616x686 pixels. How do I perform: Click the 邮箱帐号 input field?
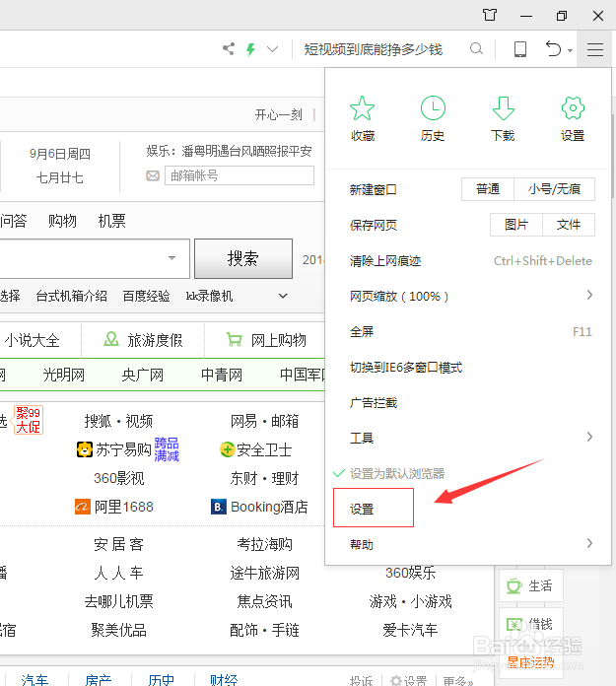tap(240, 175)
